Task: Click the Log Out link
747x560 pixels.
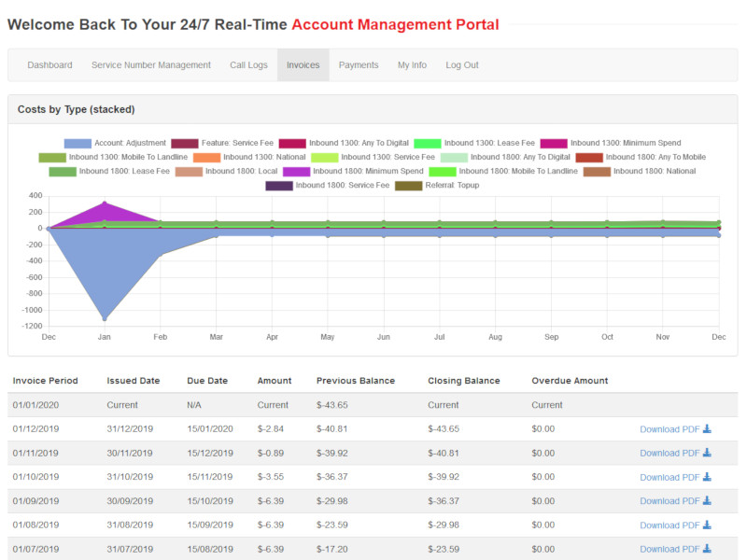Action: (x=462, y=65)
